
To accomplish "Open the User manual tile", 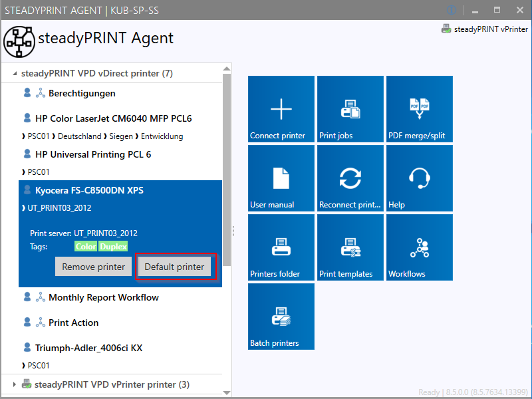I will 281,178.
